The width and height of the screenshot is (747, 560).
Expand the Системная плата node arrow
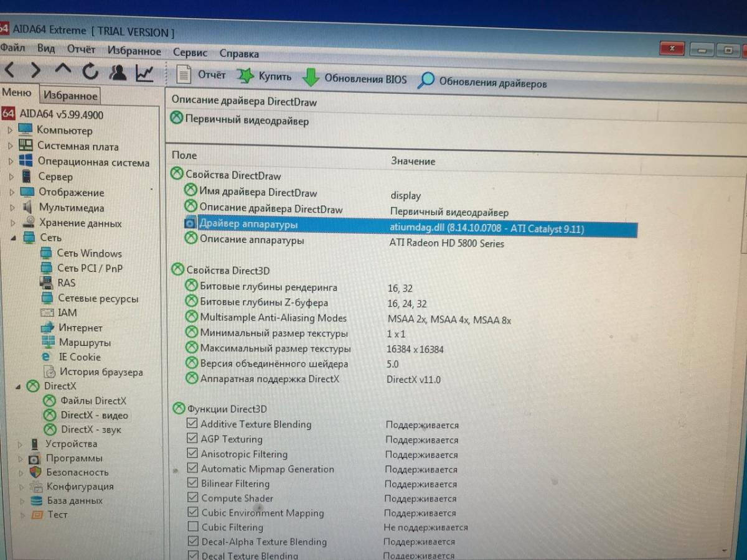point(10,146)
